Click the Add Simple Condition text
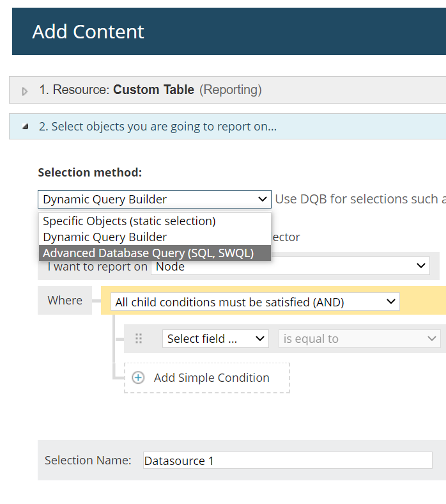 (x=211, y=378)
